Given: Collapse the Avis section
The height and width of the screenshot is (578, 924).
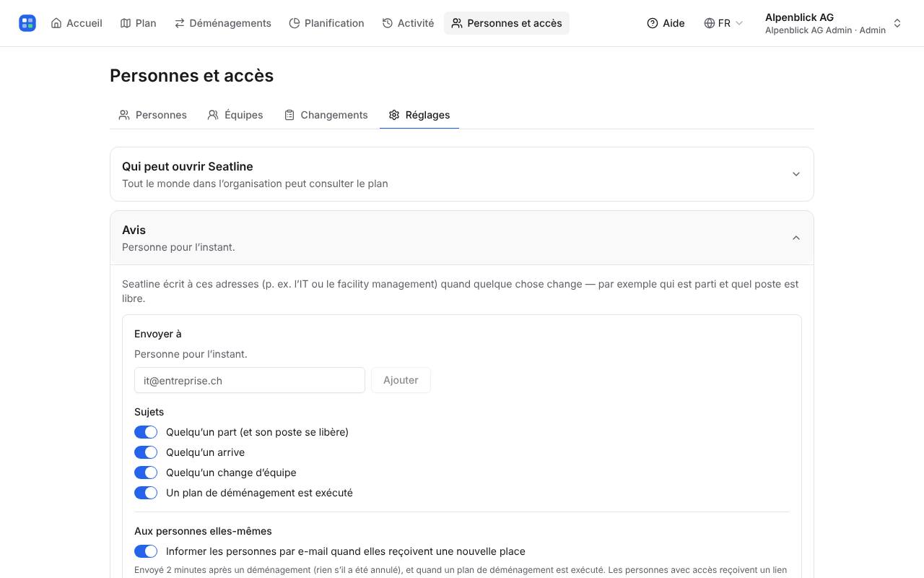Looking at the screenshot, I should [462, 238].
